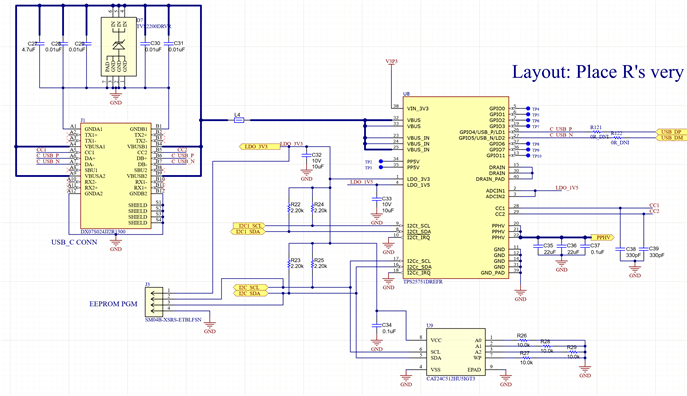687x396 pixels.
Task: Click the TPS25751DREFR part number text
Action: pos(422,282)
